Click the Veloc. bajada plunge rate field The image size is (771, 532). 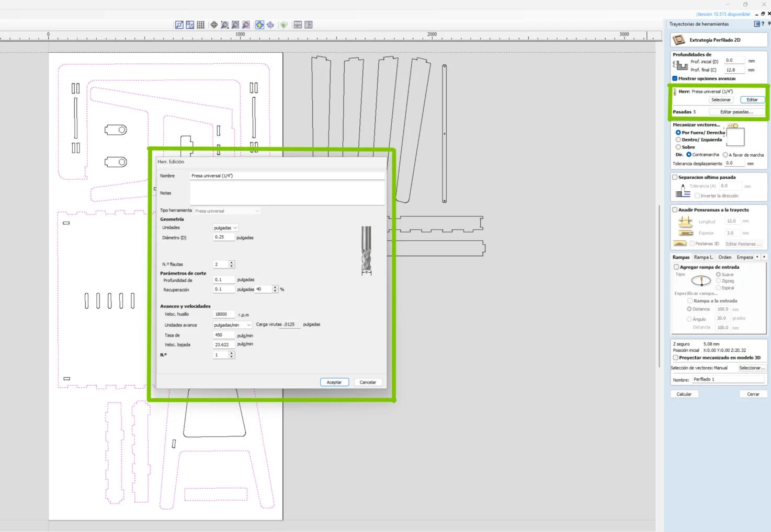coord(224,344)
